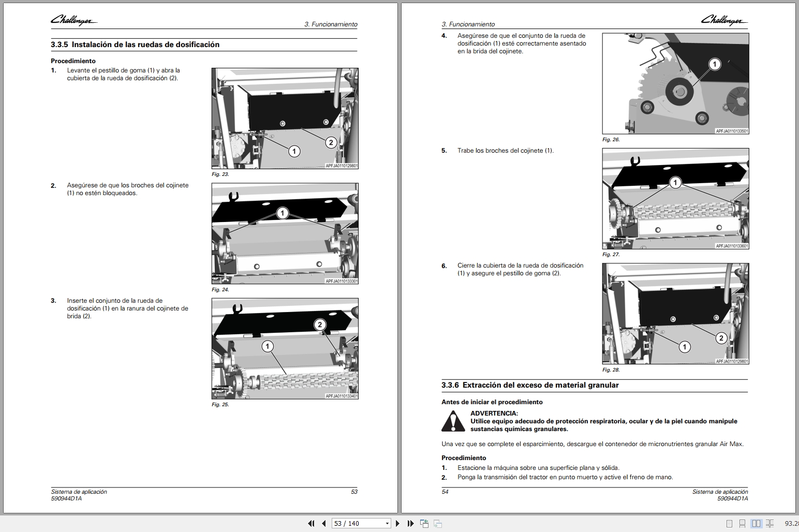Image resolution: width=799 pixels, height=532 pixels.
Task: Click the page number 53 in the footer
Action: pyautogui.click(x=354, y=492)
